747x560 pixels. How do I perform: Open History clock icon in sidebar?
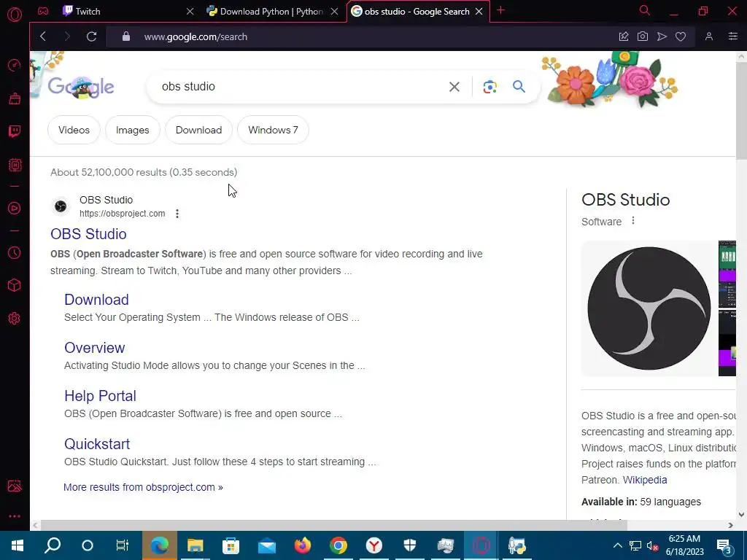coord(15,252)
